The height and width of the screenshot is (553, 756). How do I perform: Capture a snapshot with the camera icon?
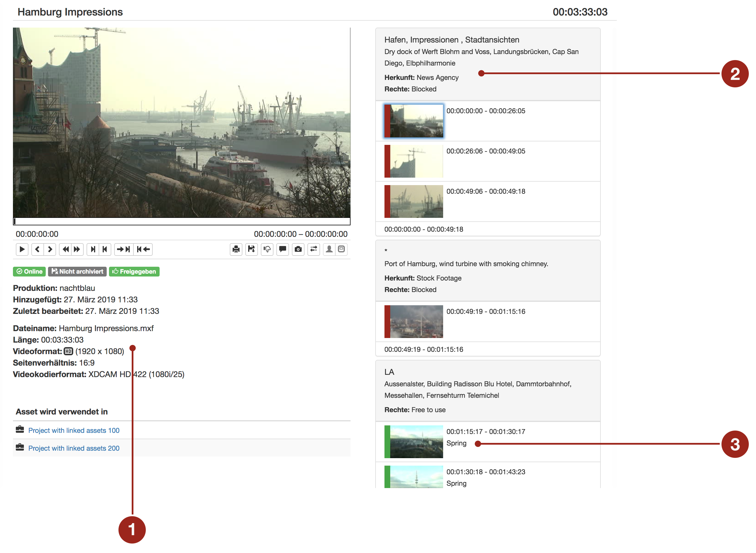(298, 249)
